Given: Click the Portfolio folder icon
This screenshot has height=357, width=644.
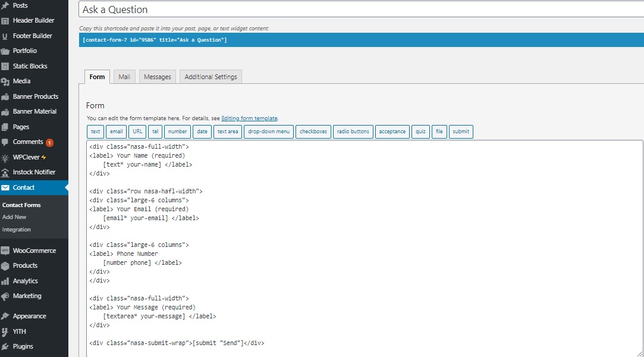Looking at the screenshot, I should point(5,51).
